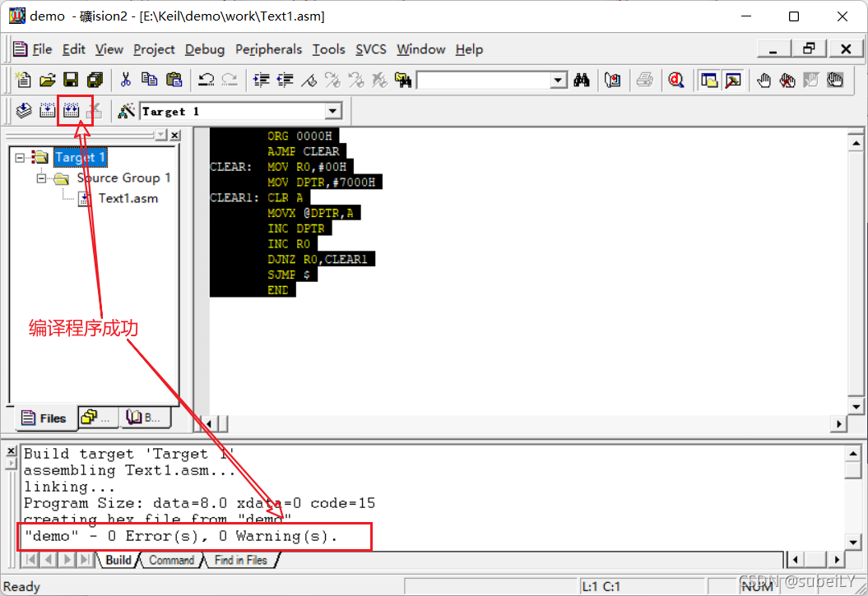
Task: Save the current file
Action: coord(71,81)
